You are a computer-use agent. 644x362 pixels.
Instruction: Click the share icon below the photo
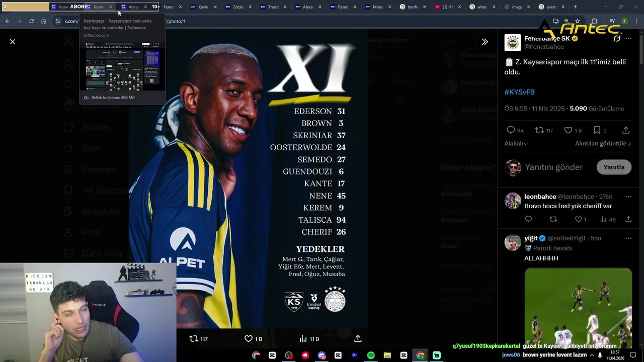pyautogui.click(x=358, y=339)
